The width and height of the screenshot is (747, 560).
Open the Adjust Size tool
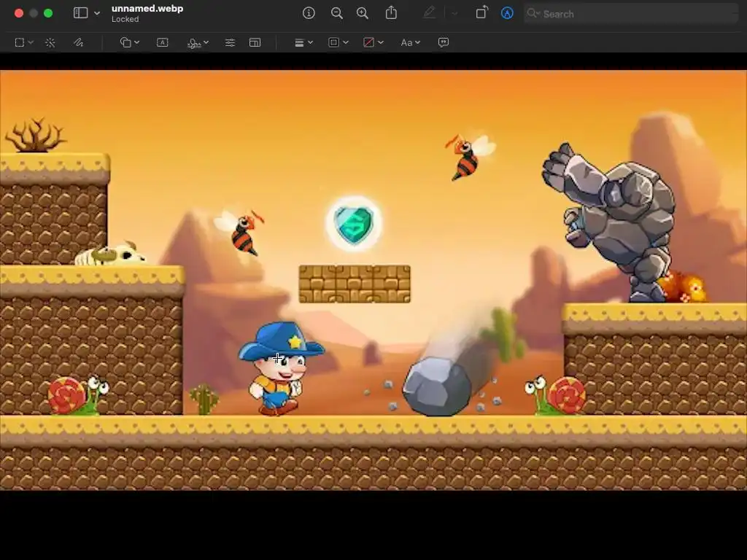pos(255,42)
